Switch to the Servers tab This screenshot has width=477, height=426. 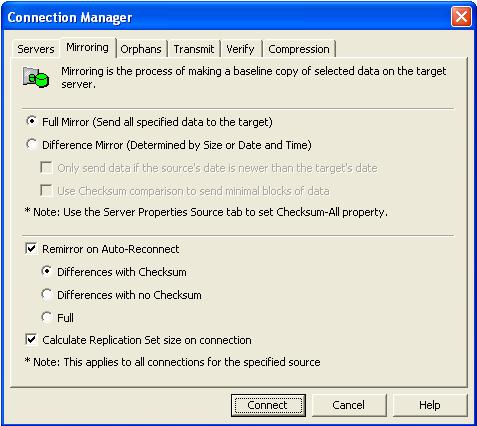point(36,49)
